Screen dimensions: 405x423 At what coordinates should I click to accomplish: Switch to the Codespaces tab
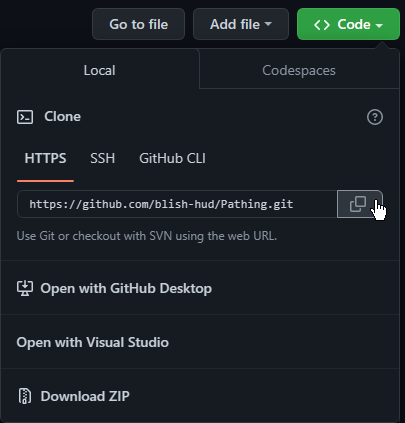point(299,70)
